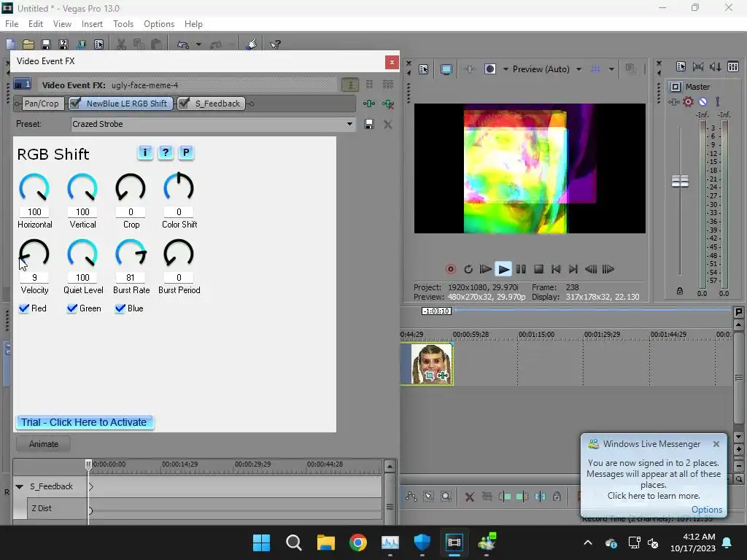Click Options link in Messenger notification
747x560 pixels.
tap(706, 510)
